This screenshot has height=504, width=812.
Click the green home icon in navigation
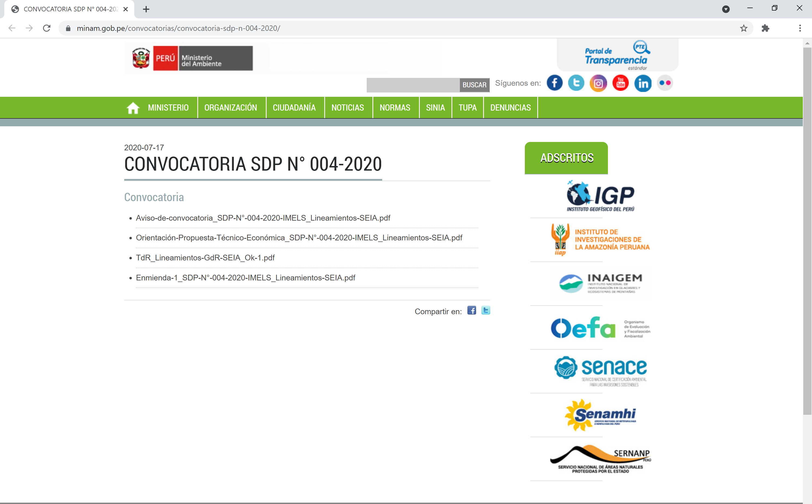click(x=133, y=108)
